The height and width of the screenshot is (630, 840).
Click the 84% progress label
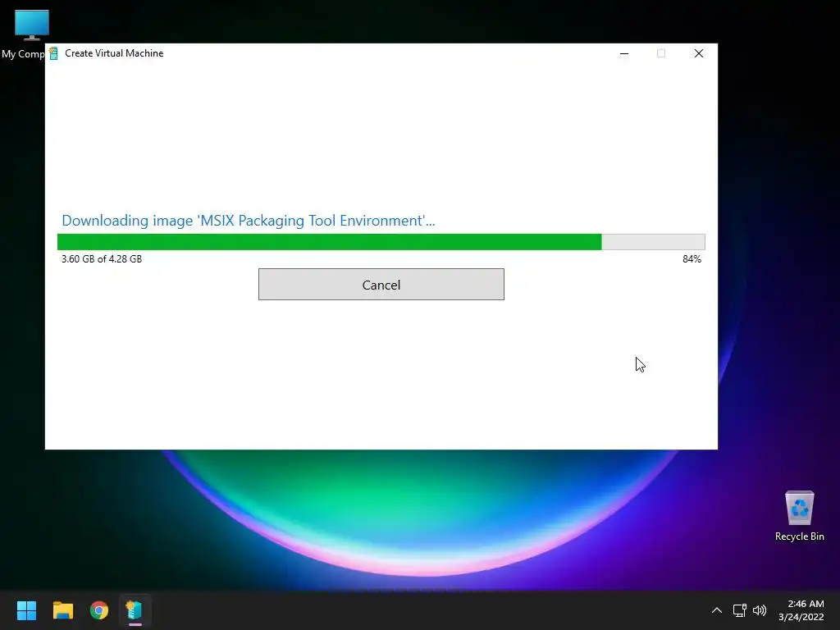pyautogui.click(x=692, y=259)
